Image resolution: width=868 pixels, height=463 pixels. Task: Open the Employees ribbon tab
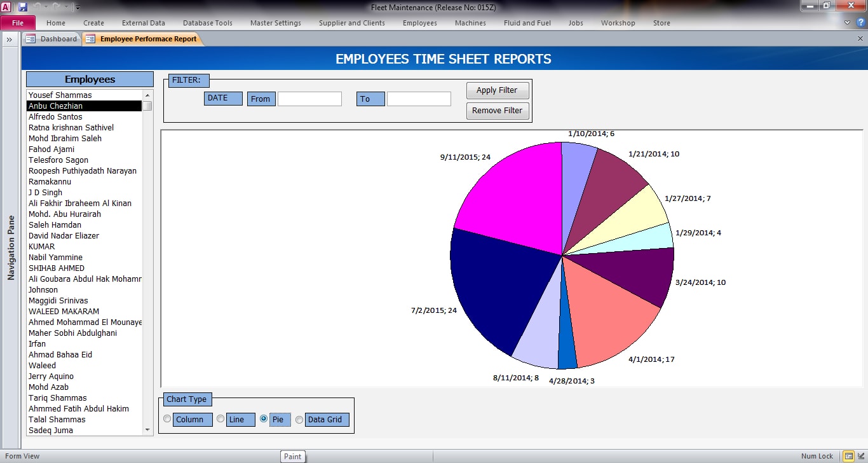(420, 23)
